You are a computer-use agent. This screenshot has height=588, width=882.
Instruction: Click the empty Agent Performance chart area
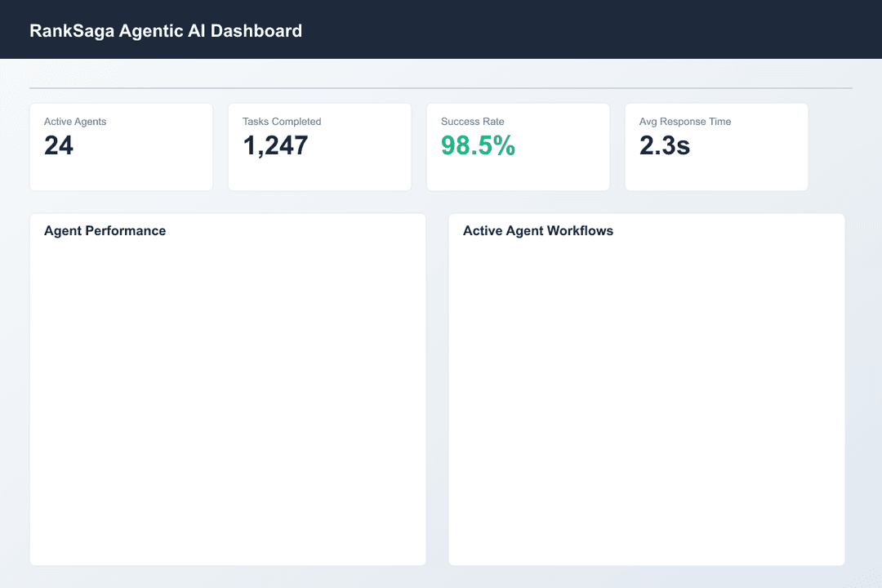point(227,400)
